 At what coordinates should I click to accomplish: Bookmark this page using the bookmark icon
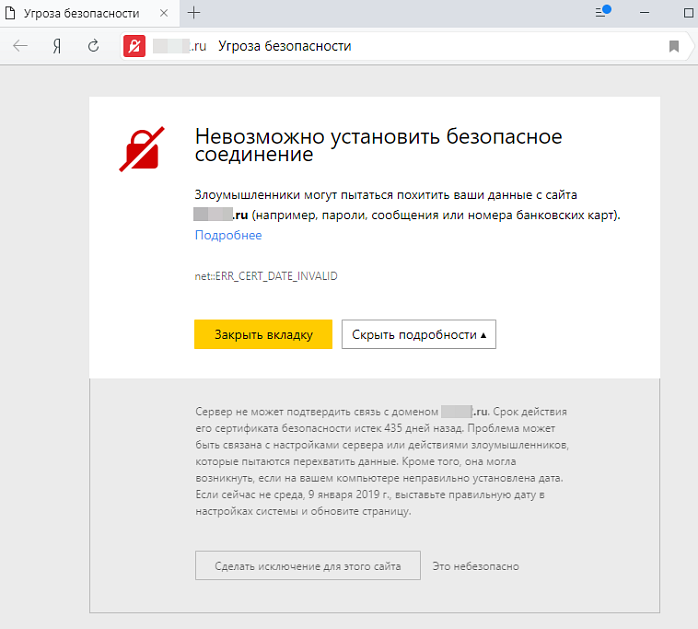click(x=674, y=46)
